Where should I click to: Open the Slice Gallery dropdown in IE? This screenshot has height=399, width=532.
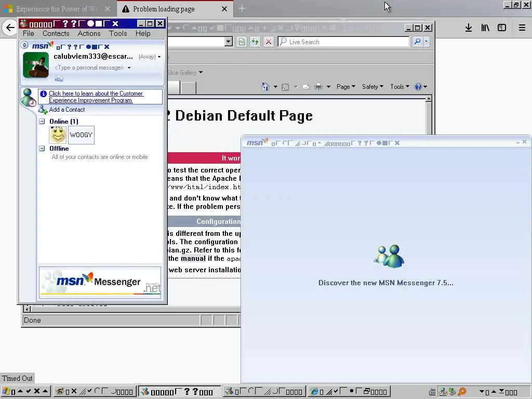tap(201, 72)
